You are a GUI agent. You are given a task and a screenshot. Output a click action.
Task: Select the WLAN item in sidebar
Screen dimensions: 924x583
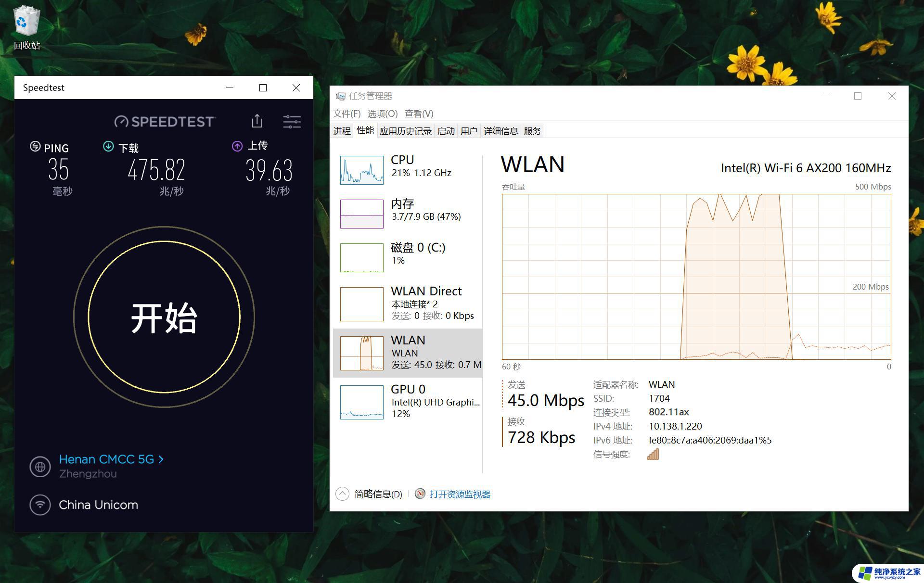408,353
